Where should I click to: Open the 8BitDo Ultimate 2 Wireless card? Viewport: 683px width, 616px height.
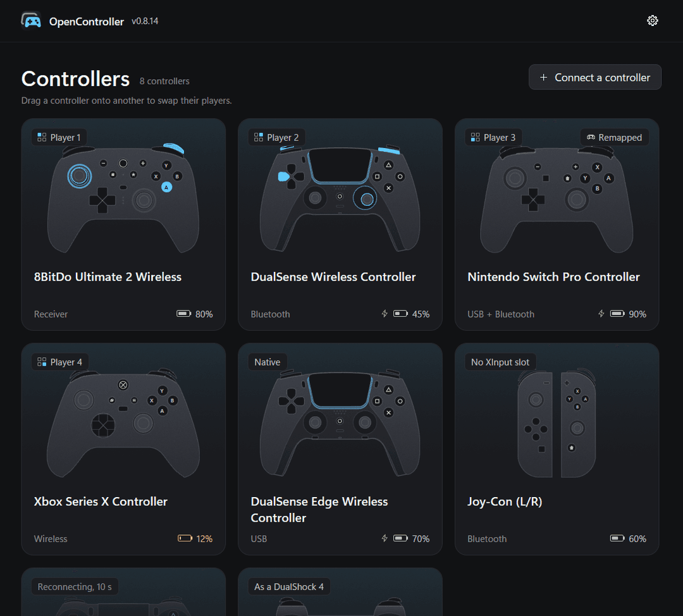123,224
